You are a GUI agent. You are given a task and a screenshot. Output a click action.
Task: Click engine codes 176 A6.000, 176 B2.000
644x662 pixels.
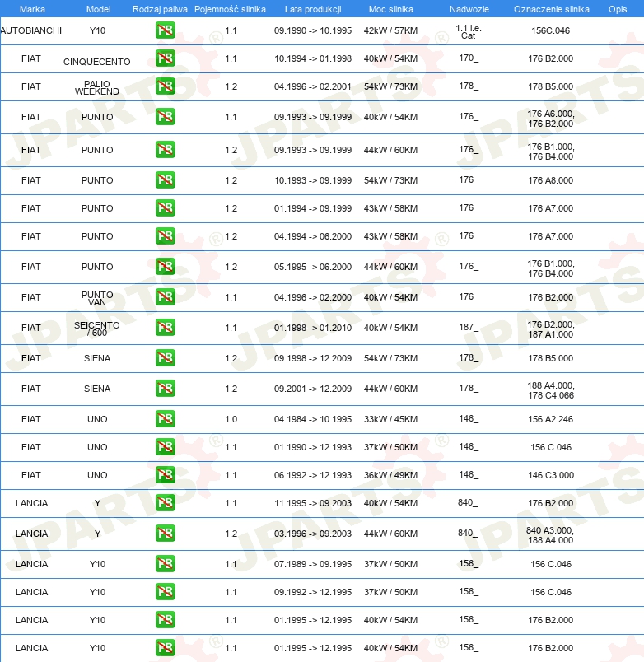[551, 119]
